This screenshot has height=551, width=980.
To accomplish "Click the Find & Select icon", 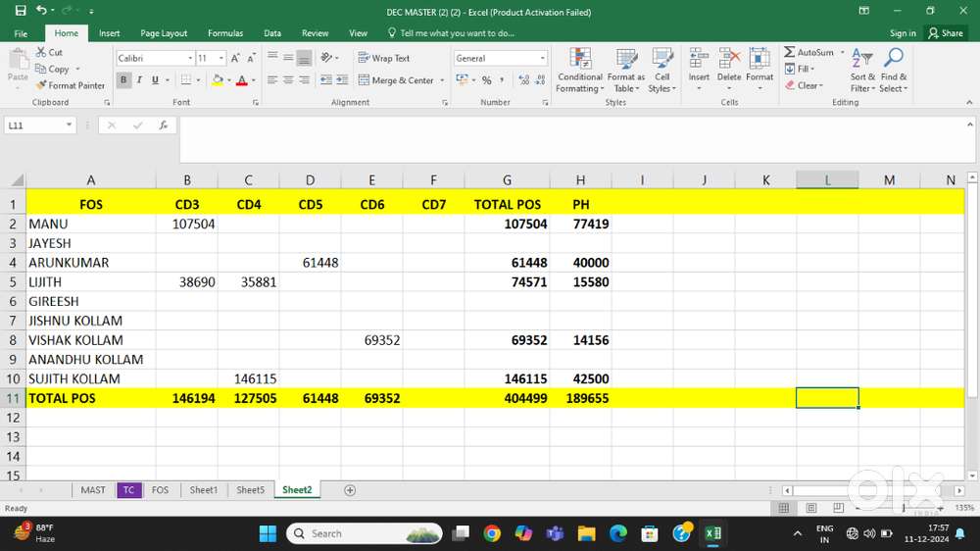I will click(894, 70).
